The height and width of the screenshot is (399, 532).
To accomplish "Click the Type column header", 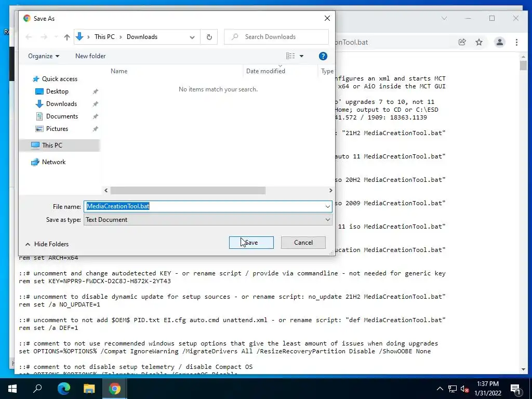I will coord(327,71).
